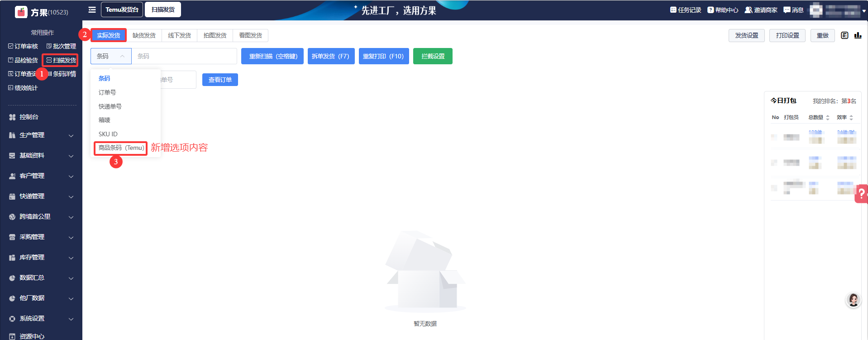Expand the 快递管理 menu chevron
The width and height of the screenshot is (868, 340).
[x=71, y=196]
